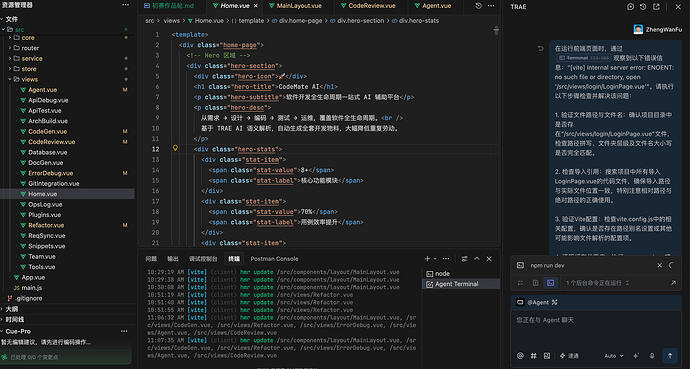This screenshot has height=369, width=690.
Task: Click the # context icon in chat input
Action: coord(533,355)
